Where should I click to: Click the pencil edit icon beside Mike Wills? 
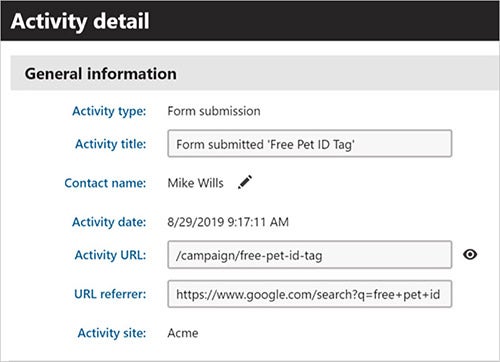pyautogui.click(x=245, y=182)
